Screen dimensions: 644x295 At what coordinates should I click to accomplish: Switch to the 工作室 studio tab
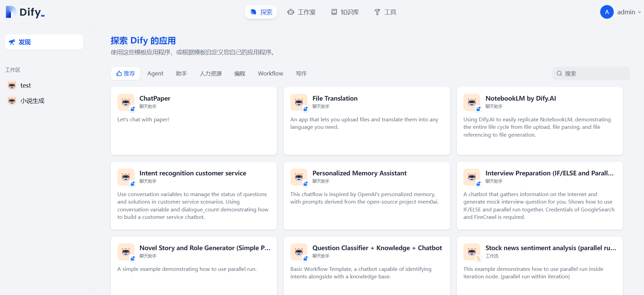point(302,12)
